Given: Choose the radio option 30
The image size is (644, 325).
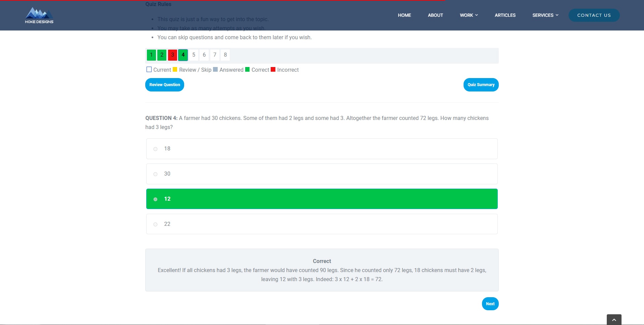Looking at the screenshot, I should 155,174.
